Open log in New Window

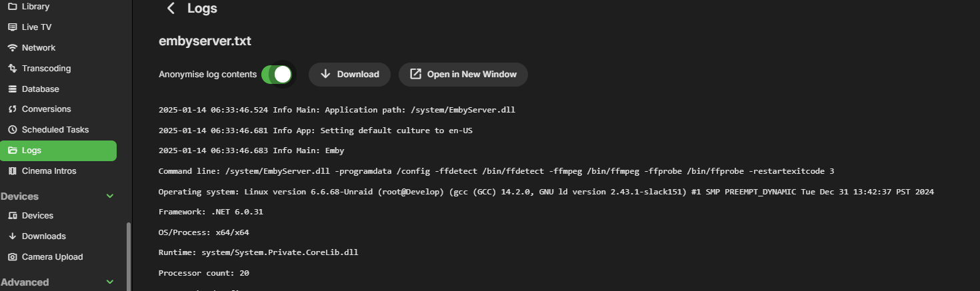(463, 75)
